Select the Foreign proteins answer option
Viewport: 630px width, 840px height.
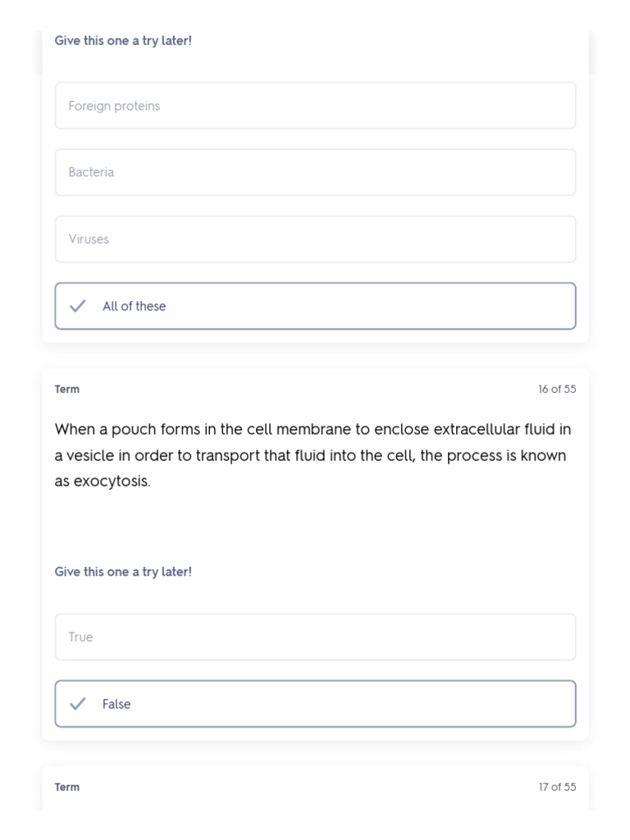click(315, 106)
